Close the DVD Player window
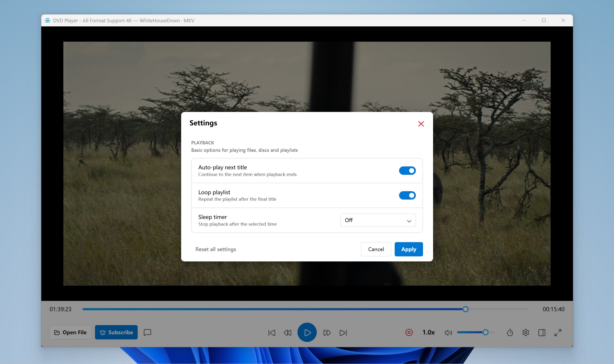614x364 pixels. (563, 20)
